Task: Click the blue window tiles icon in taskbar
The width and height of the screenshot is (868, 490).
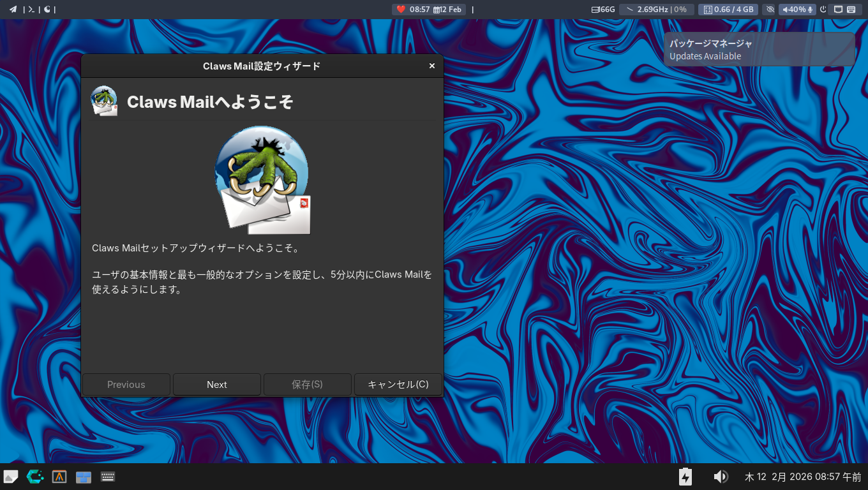Action: point(84,477)
